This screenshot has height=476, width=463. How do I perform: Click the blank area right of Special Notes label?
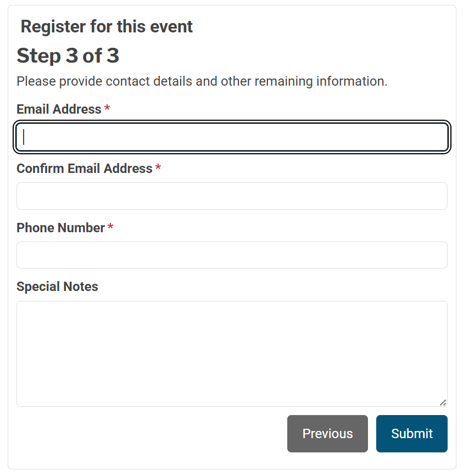pyautogui.click(x=275, y=287)
